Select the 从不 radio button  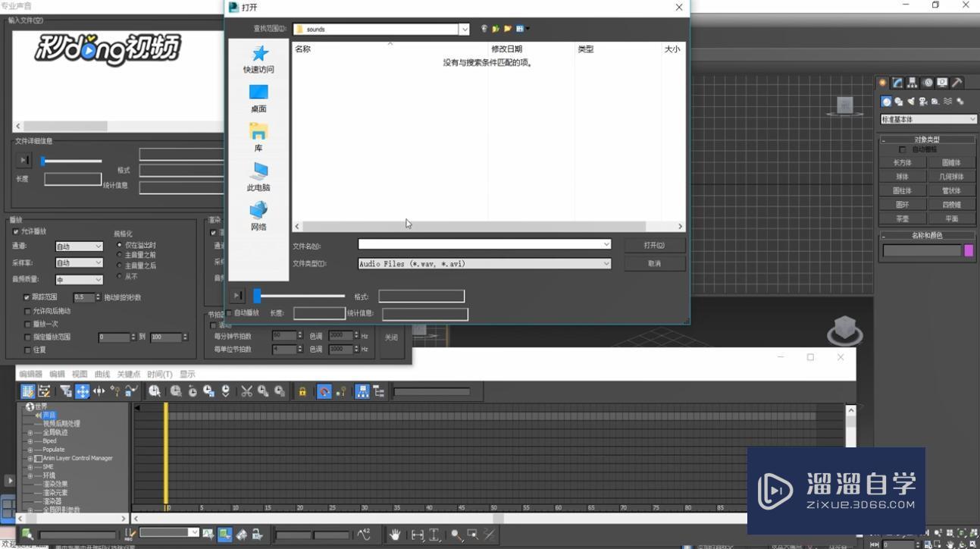(x=118, y=276)
